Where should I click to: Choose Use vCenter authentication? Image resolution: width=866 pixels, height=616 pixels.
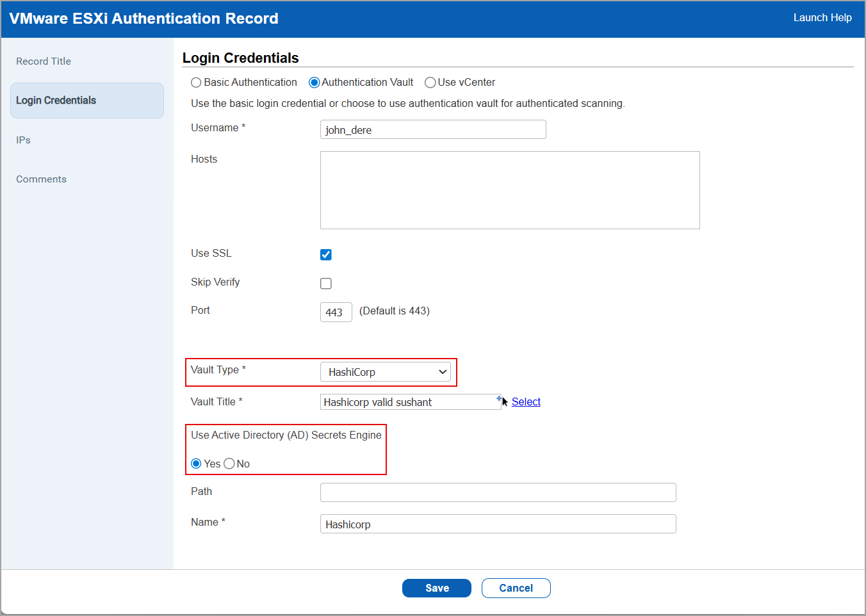pyautogui.click(x=430, y=82)
